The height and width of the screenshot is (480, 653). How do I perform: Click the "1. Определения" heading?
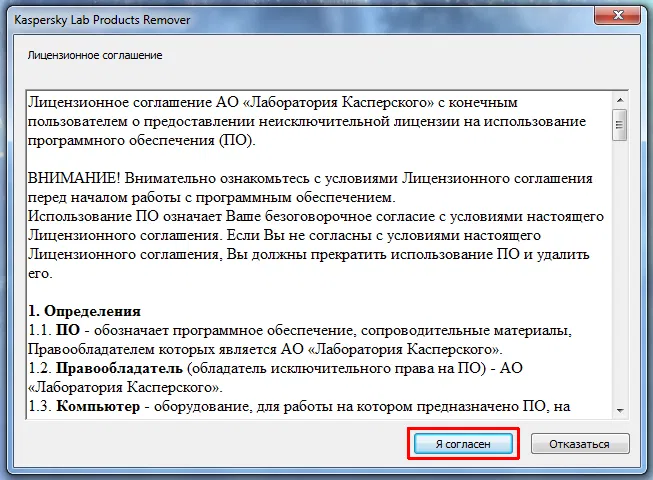pyautogui.click(x=85, y=311)
